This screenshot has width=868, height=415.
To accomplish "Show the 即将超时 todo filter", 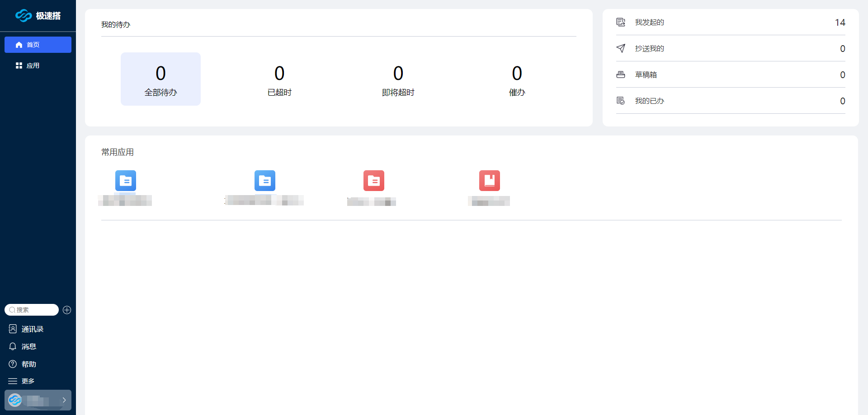I will [x=398, y=80].
